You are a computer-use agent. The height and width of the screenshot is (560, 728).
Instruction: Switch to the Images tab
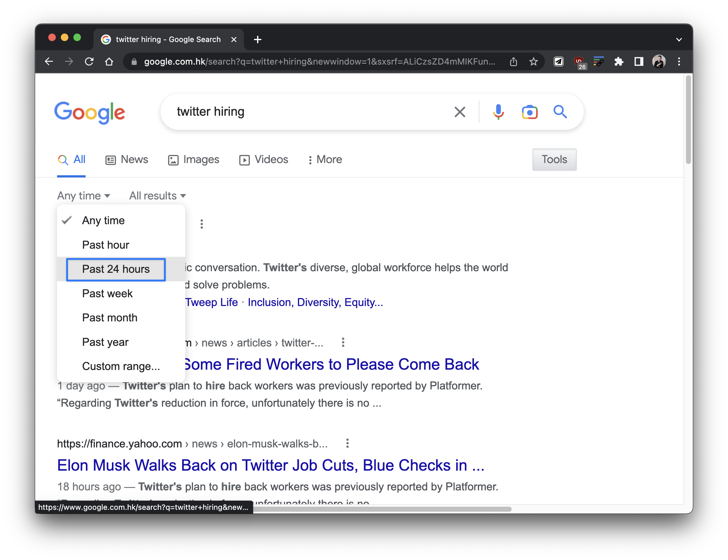194,160
